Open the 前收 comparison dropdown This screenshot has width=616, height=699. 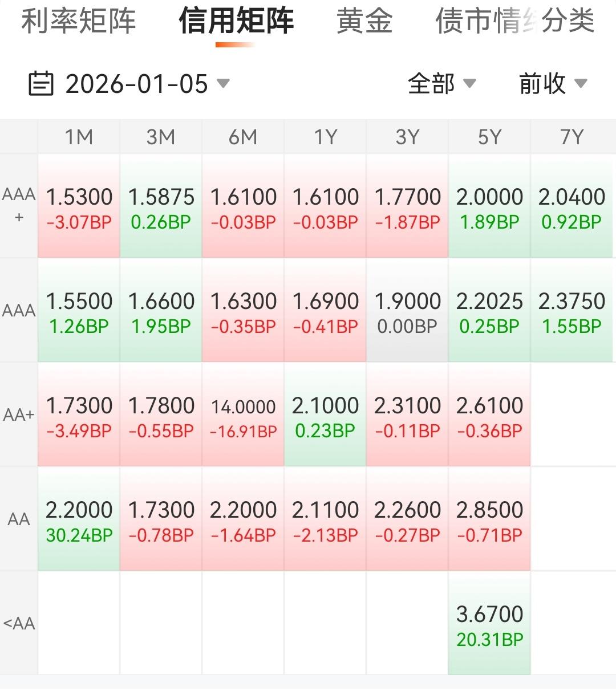553,83
